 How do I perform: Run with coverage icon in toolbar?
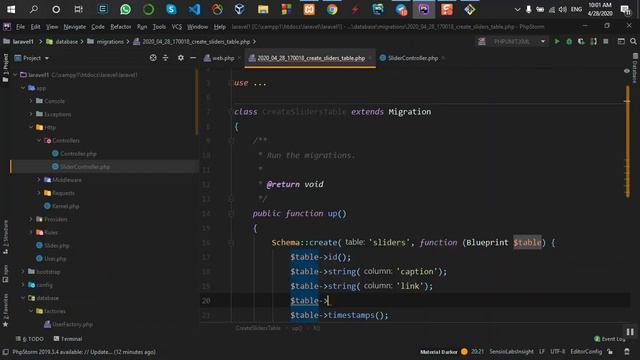581,41
